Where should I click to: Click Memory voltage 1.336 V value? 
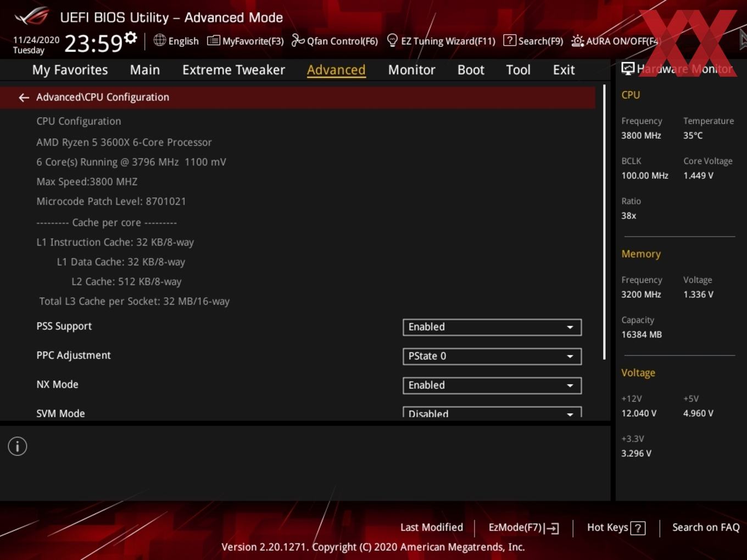click(x=698, y=294)
